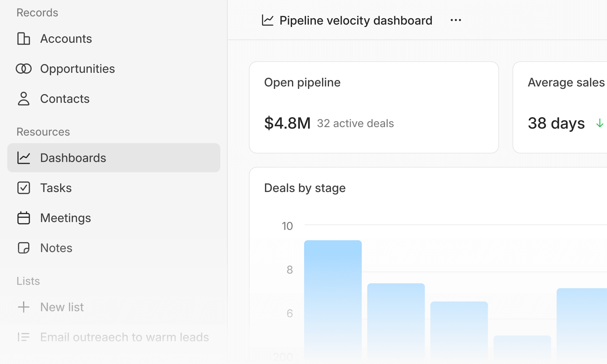The image size is (607, 364).
Task: Click the Accounts building icon
Action: coord(24,39)
